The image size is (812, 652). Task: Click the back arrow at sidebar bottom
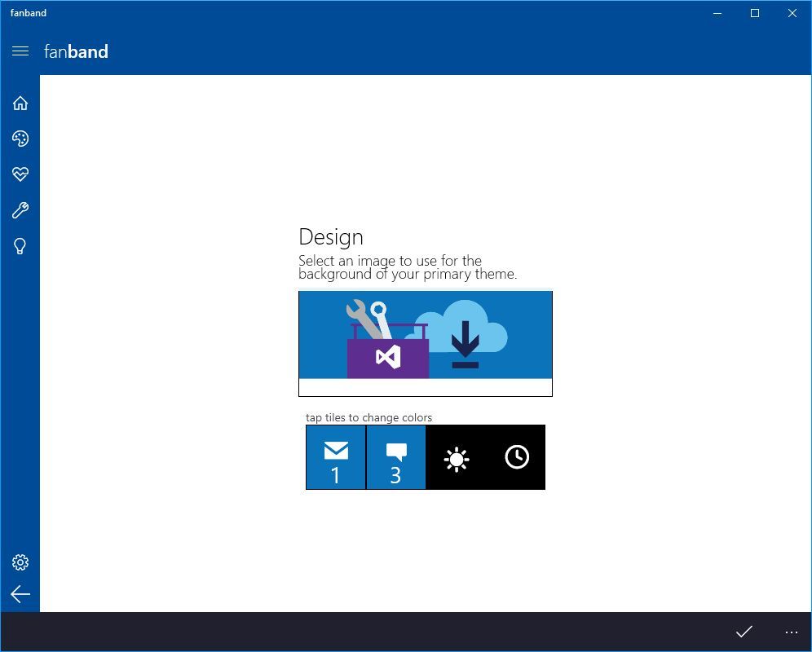[20, 594]
